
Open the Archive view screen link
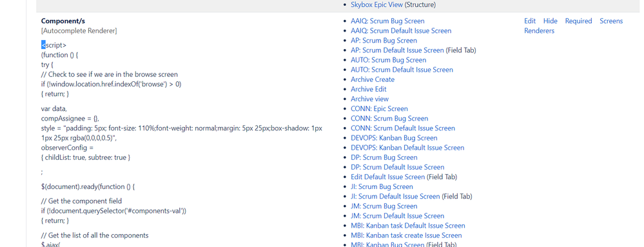coord(369,99)
